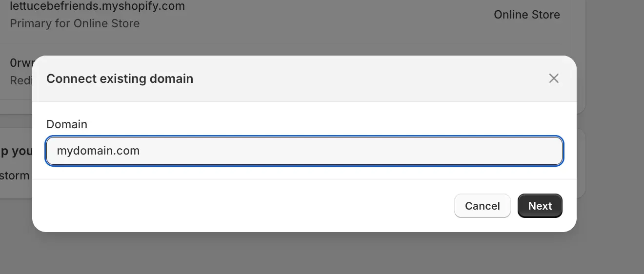Click the "Online Store" label on the right
Screen dimensions: 644x274
526,15
